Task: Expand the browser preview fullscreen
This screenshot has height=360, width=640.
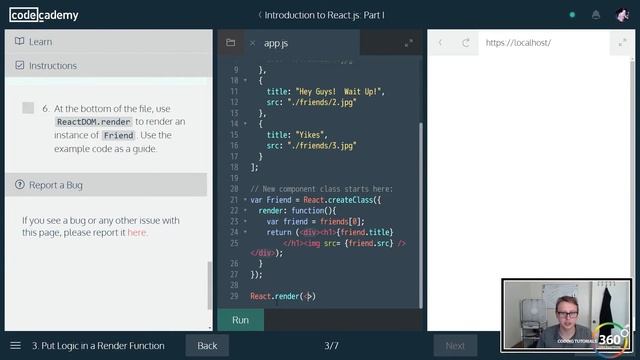Action: (622, 42)
